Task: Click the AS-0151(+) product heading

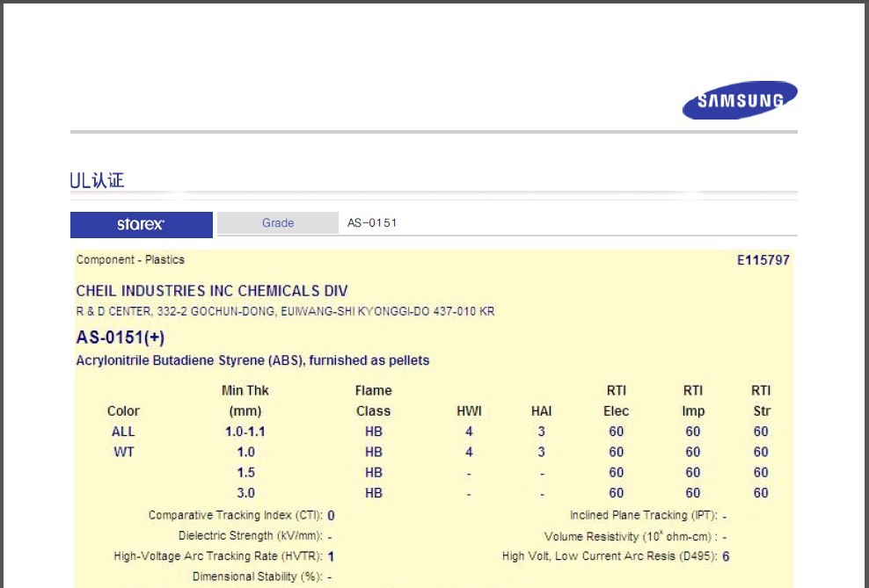Action: tap(120, 338)
